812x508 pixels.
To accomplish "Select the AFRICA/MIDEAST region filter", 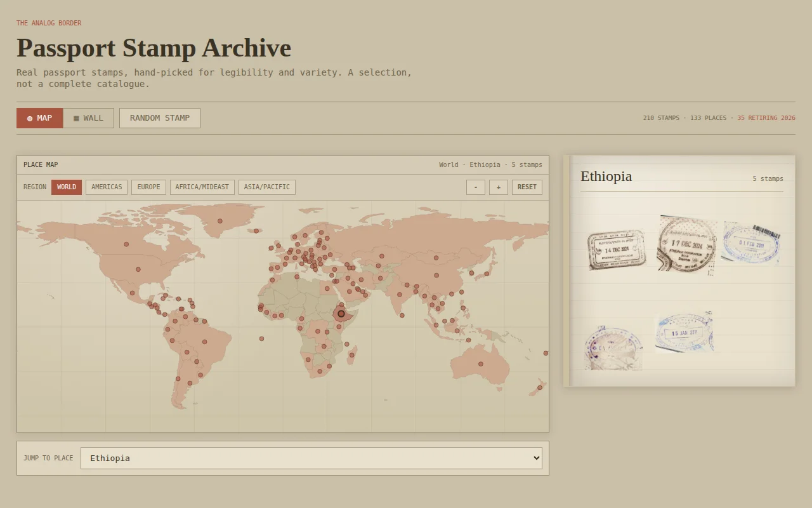I will (202, 187).
